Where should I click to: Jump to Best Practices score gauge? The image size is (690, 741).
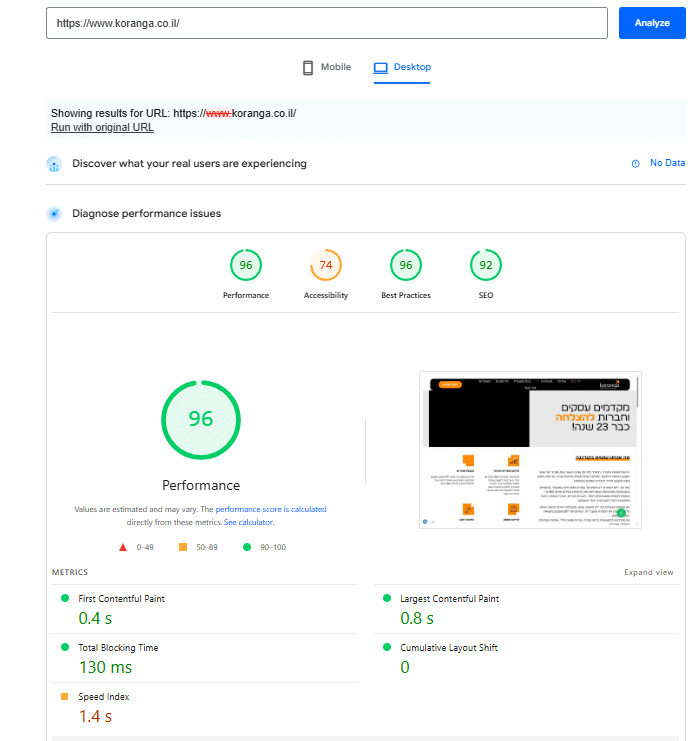(405, 265)
